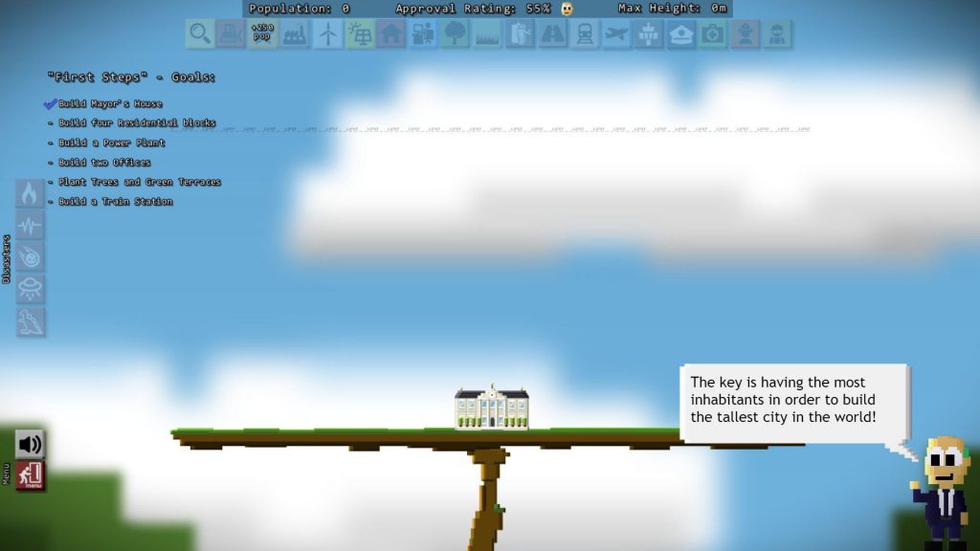980x551 pixels.
Task: Open the red exit menu button
Action: pyautogui.click(x=30, y=475)
